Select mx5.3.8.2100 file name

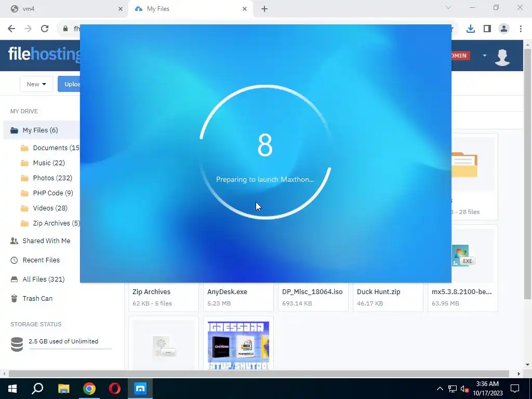(461, 292)
